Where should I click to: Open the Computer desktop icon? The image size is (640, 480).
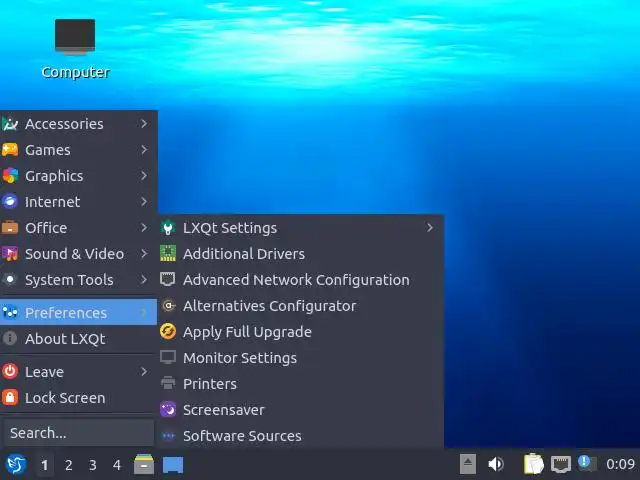pos(75,48)
